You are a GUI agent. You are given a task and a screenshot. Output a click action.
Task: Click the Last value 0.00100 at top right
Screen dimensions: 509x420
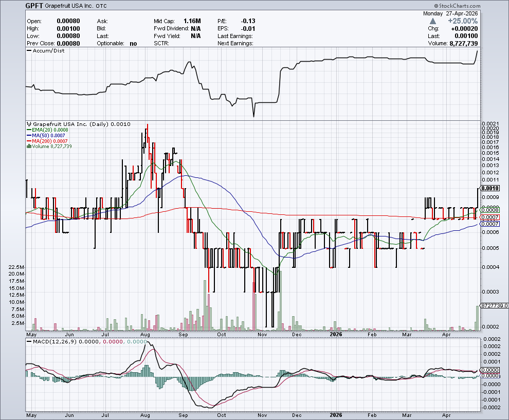point(466,36)
